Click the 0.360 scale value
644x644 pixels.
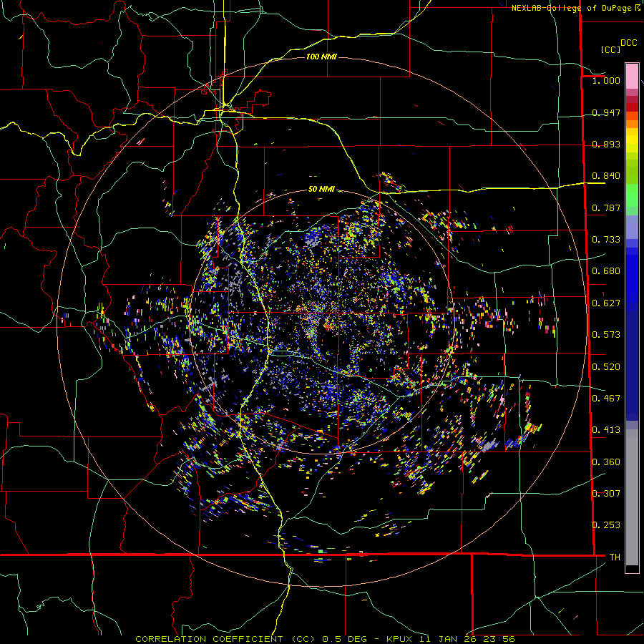(x=606, y=462)
